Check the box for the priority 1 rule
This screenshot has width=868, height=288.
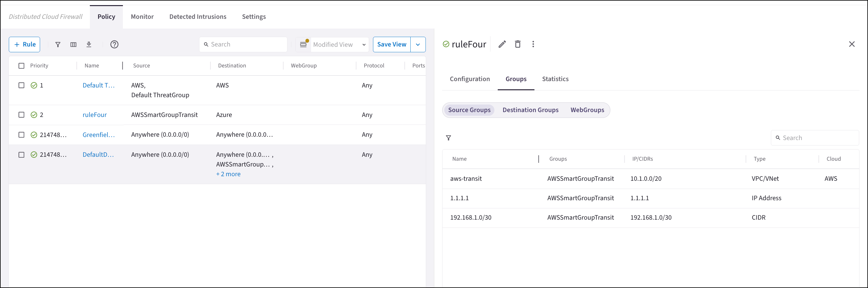point(22,85)
